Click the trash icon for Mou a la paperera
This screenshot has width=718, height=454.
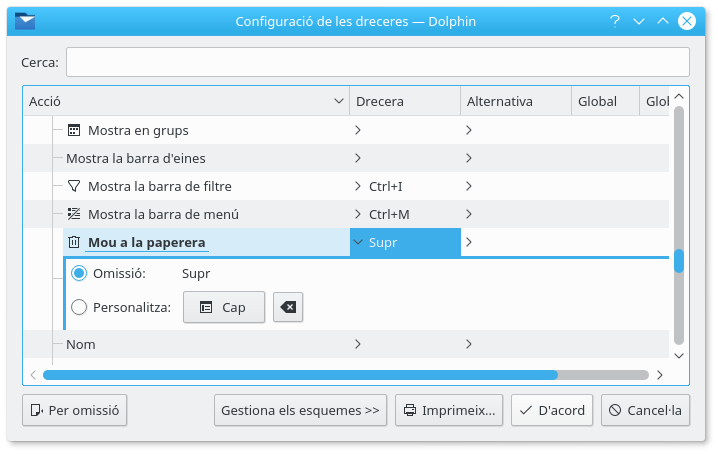point(74,242)
